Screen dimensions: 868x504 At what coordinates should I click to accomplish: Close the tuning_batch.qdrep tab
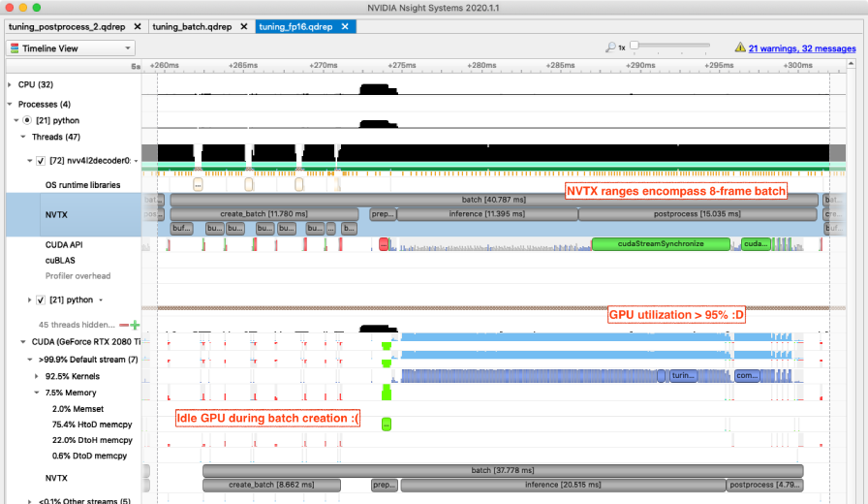(x=243, y=26)
